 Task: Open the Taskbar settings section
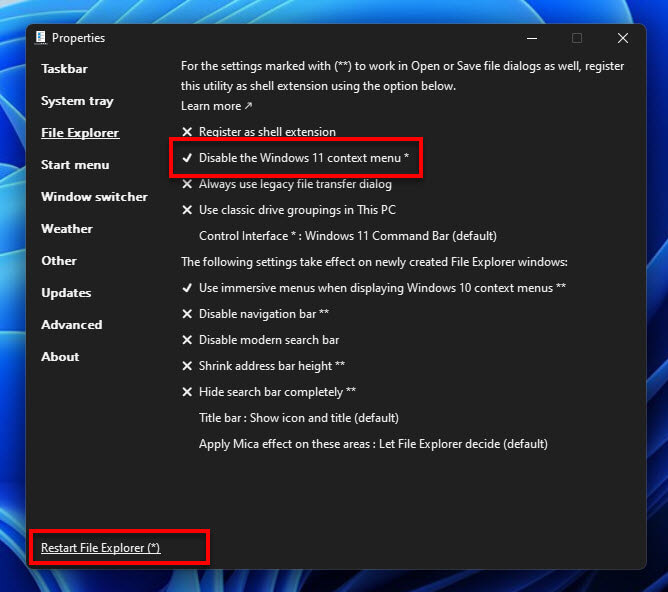coord(64,69)
